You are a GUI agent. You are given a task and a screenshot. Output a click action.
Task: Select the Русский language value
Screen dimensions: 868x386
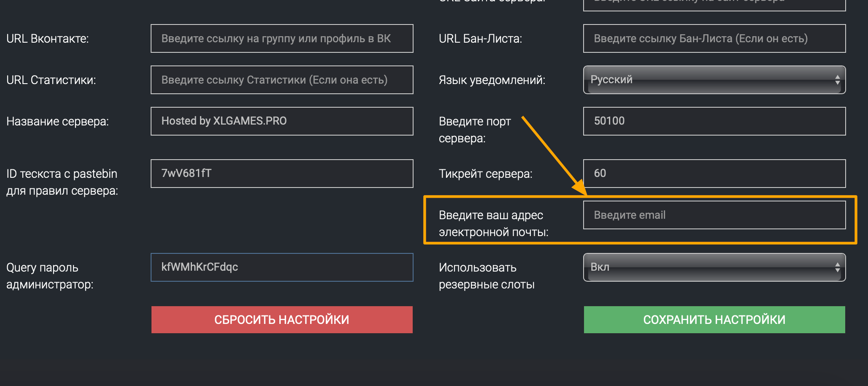click(612, 79)
